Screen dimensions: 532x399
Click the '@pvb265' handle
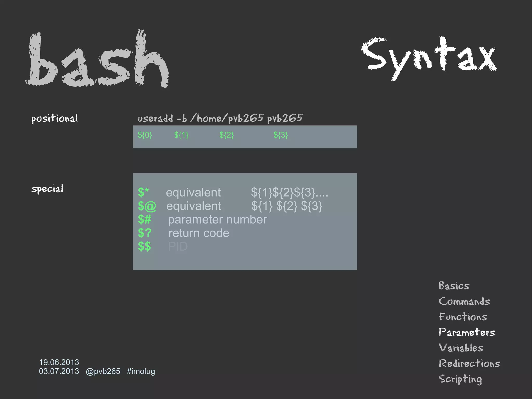[103, 371]
